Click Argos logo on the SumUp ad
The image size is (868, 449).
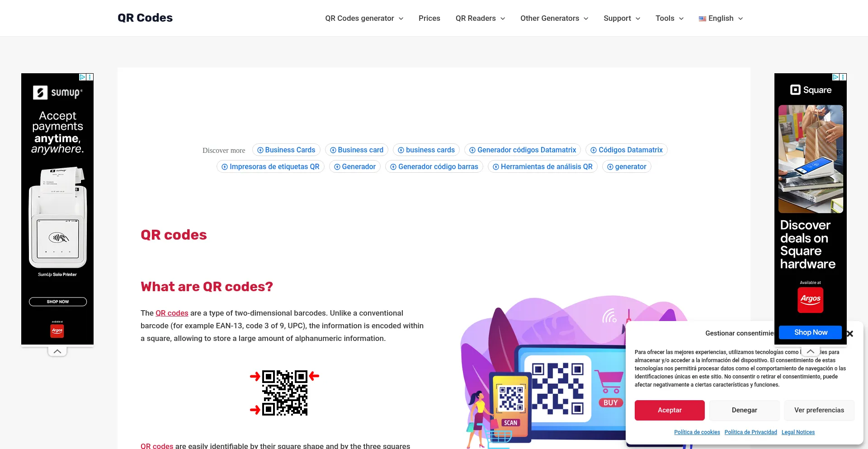[57, 331]
